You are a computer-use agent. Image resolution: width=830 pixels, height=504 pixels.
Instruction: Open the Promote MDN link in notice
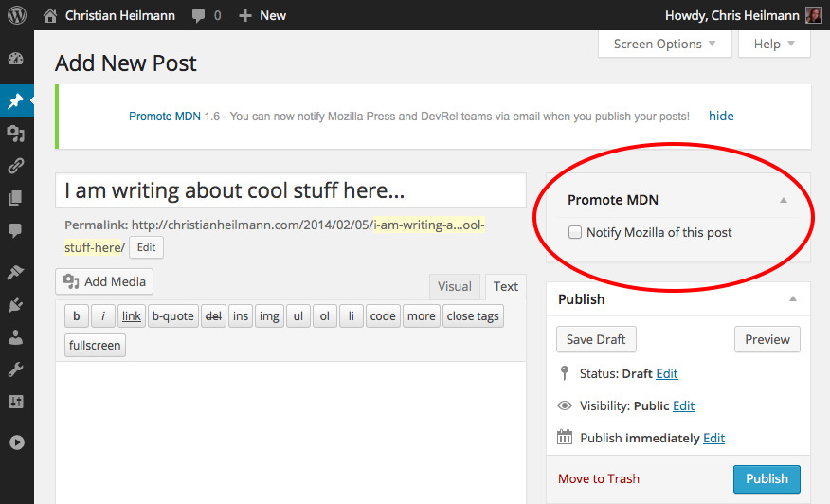point(165,117)
